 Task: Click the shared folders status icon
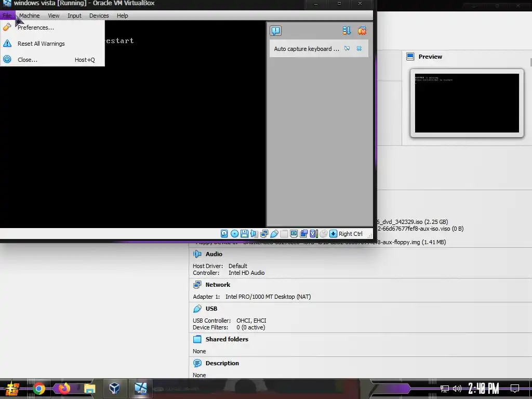click(x=284, y=234)
